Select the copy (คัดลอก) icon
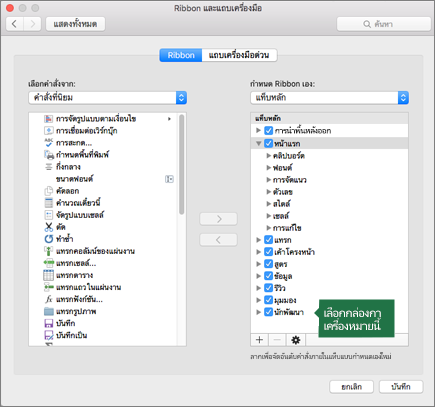435x407 pixels. (x=49, y=191)
